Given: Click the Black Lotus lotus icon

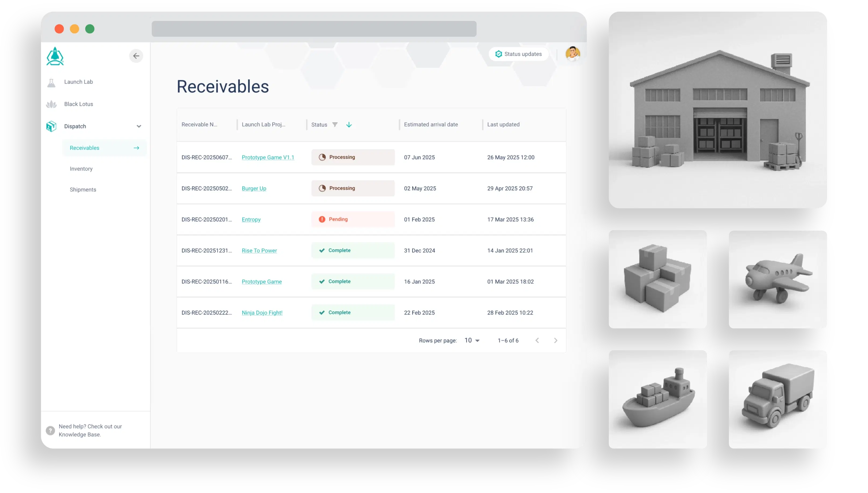Looking at the screenshot, I should pos(51,104).
